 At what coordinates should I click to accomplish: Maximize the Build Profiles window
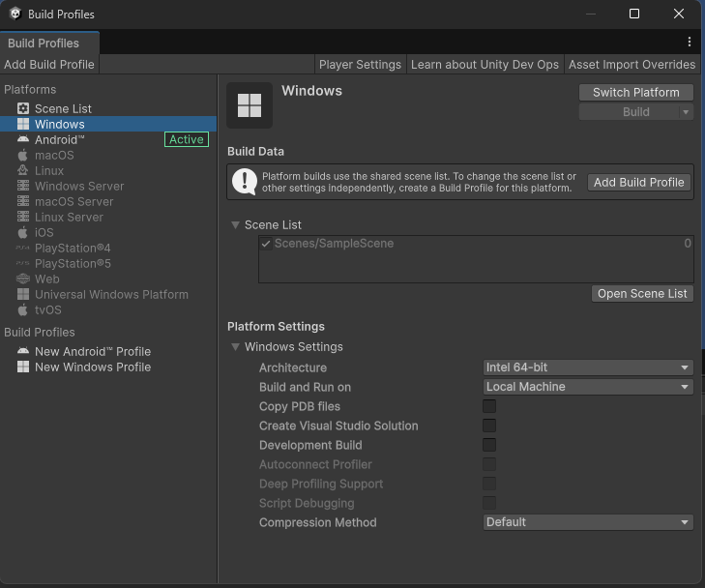[634, 14]
